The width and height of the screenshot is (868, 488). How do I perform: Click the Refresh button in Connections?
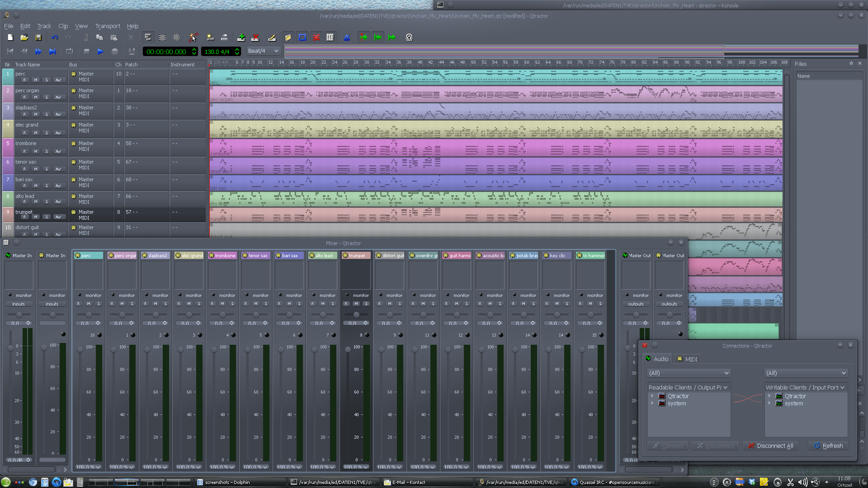(x=828, y=446)
